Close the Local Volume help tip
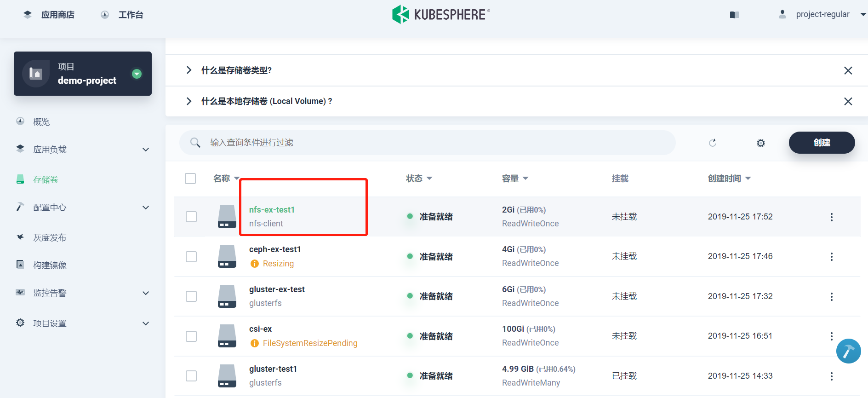This screenshot has height=398, width=868. pyautogui.click(x=848, y=101)
